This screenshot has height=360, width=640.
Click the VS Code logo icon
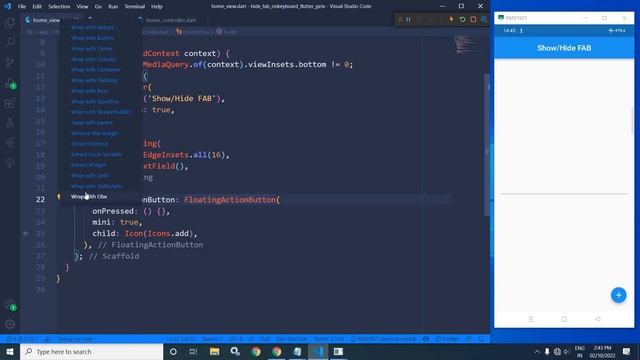(x=7, y=6)
